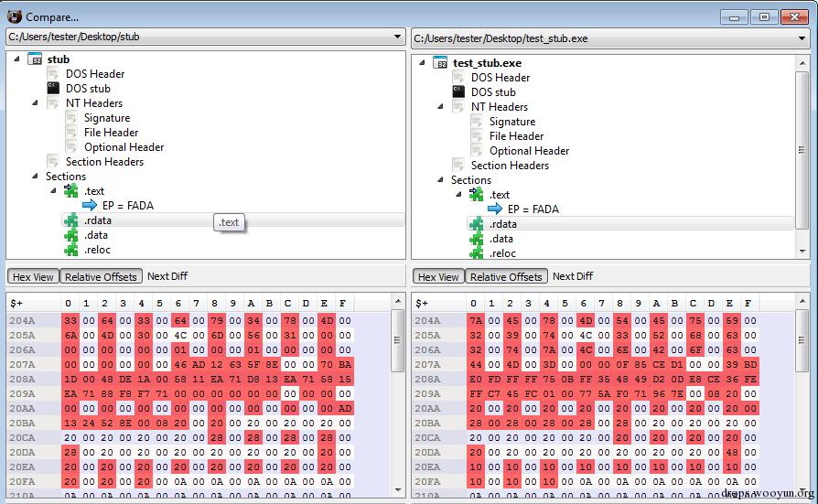Click the DOS stub icon under test_stub.exe
The height and width of the screenshot is (504, 818).
coord(459,92)
